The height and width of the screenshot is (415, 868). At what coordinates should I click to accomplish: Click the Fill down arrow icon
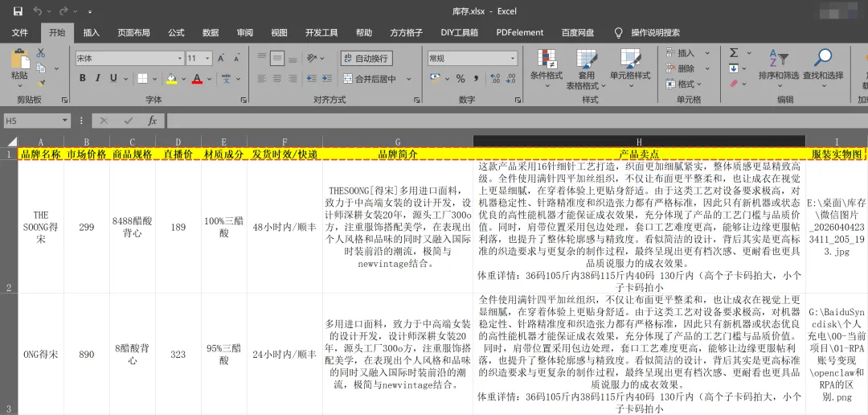(734, 68)
